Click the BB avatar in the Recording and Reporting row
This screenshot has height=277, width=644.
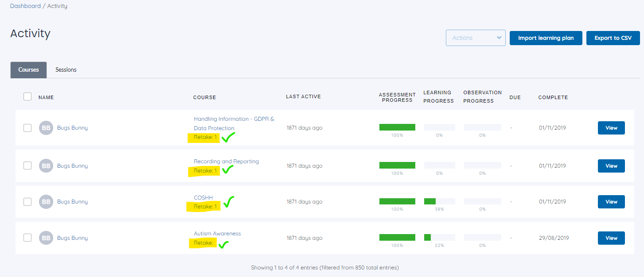(46, 166)
